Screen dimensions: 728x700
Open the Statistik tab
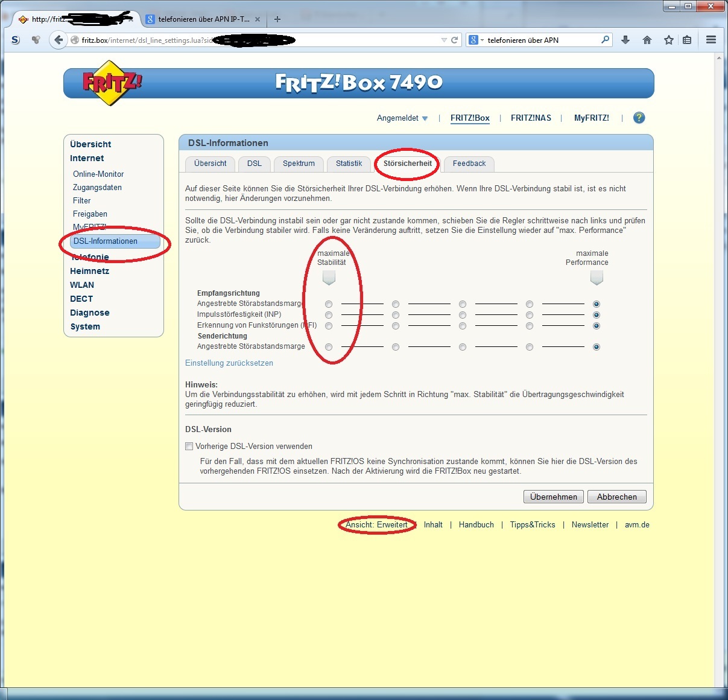tap(349, 164)
